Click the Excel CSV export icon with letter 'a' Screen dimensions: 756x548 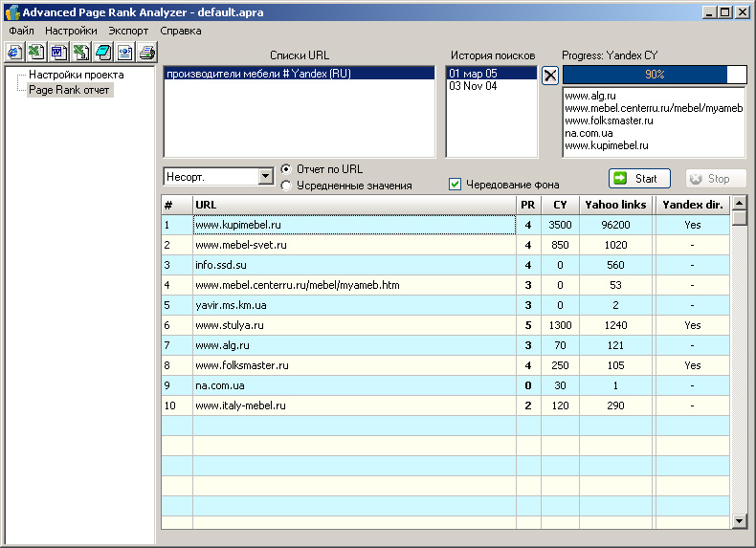point(81,52)
